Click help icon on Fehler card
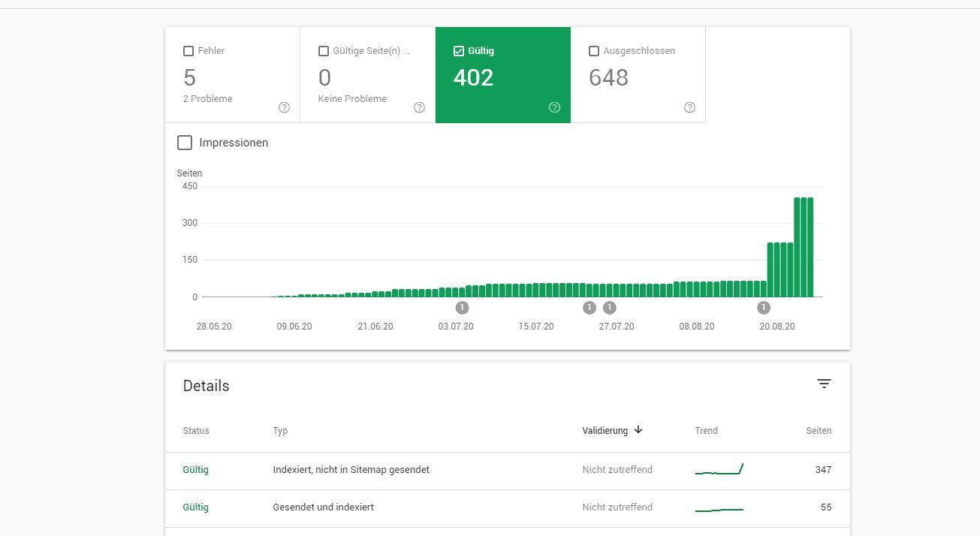This screenshot has height=536, width=980. tap(284, 107)
